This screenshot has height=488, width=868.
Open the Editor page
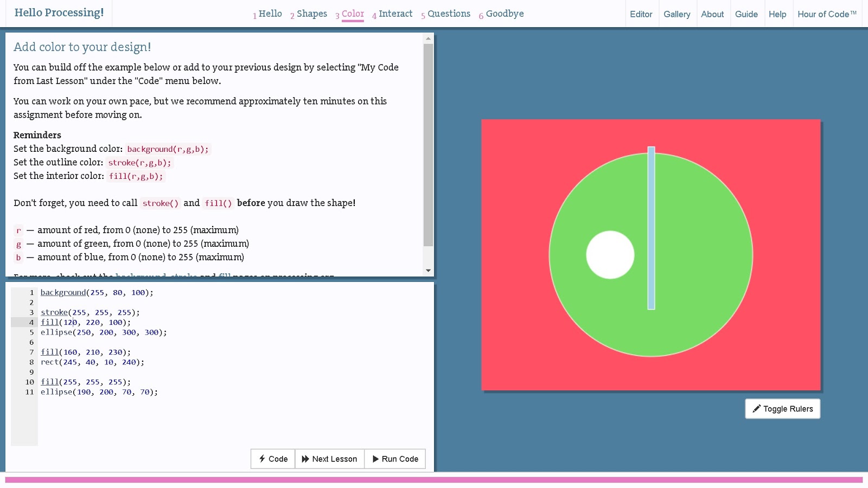[x=642, y=14]
